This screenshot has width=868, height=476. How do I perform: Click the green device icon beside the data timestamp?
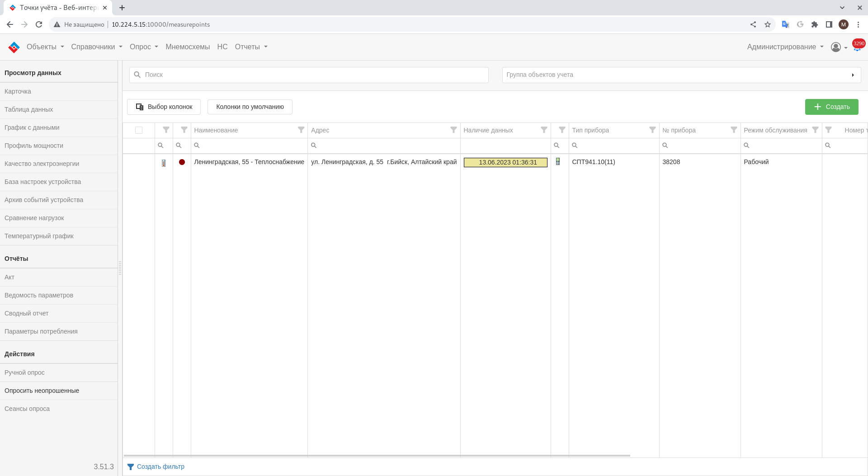558,162
